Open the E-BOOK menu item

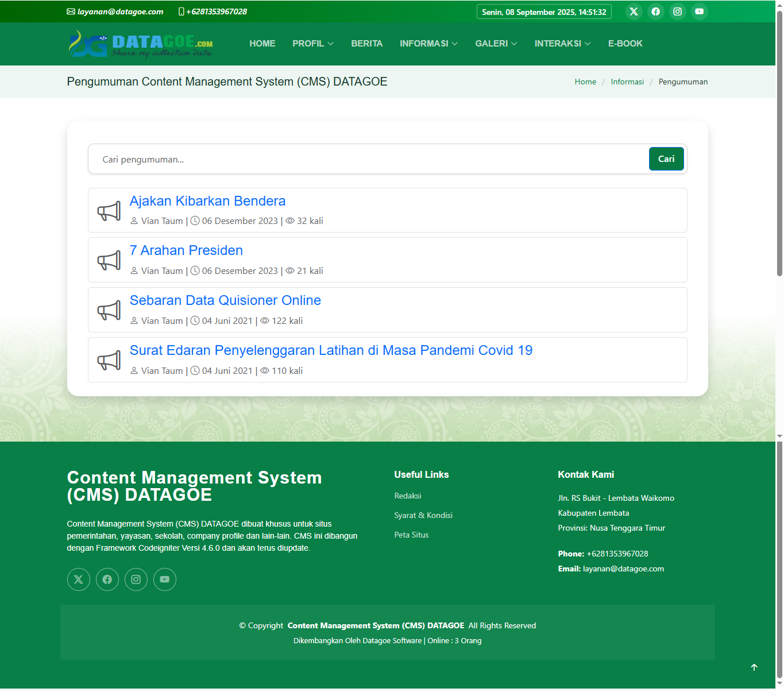pos(625,44)
